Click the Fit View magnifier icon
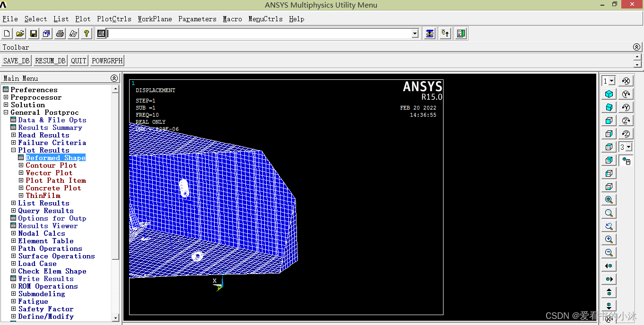This screenshot has height=325, width=644. [x=609, y=200]
